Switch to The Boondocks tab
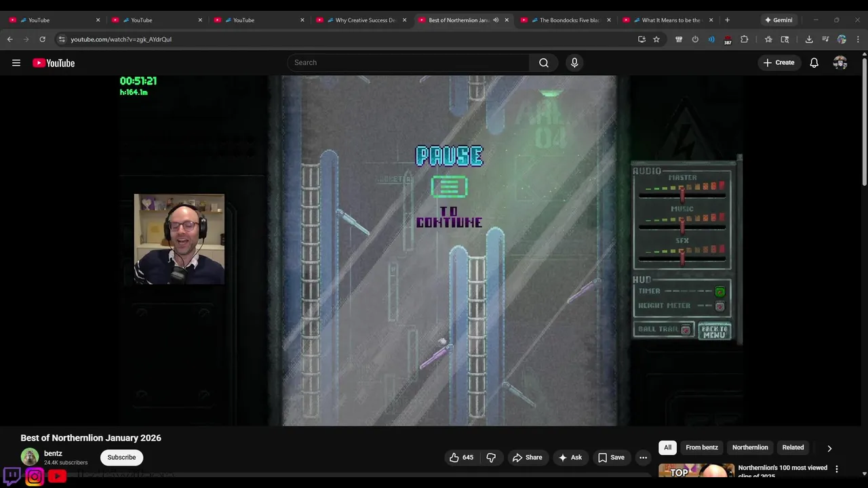The width and height of the screenshot is (868, 488). tap(565, 20)
